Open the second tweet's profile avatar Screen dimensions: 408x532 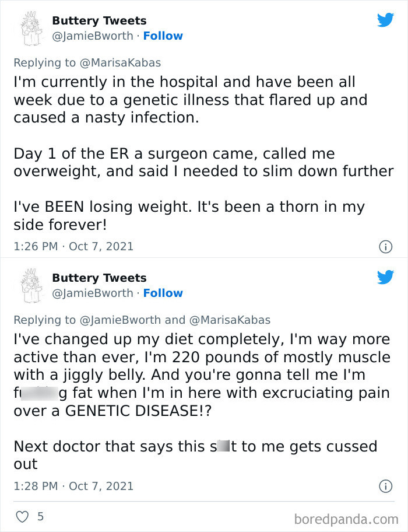click(x=28, y=286)
